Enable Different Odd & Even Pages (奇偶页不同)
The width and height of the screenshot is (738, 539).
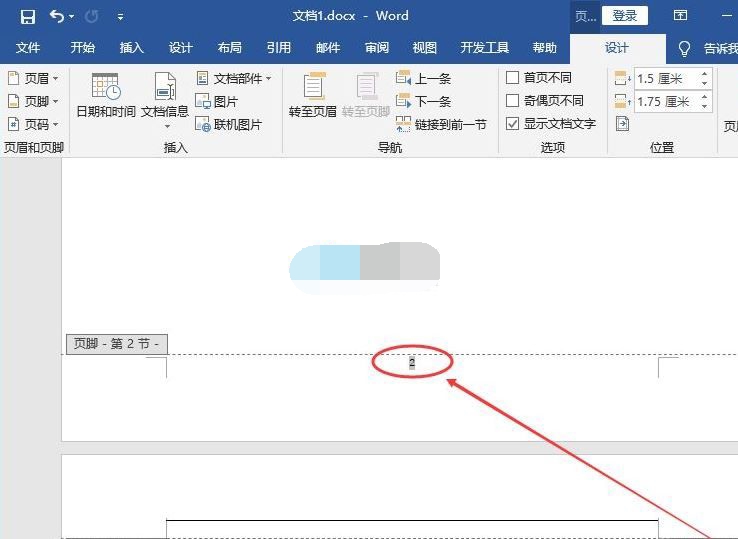point(513,101)
